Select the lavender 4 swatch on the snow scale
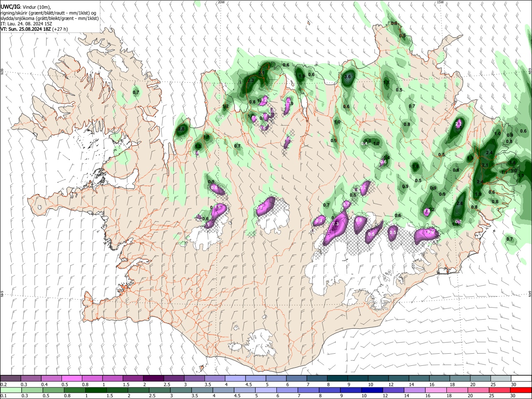This screenshot has width=532, height=399. click(235, 379)
